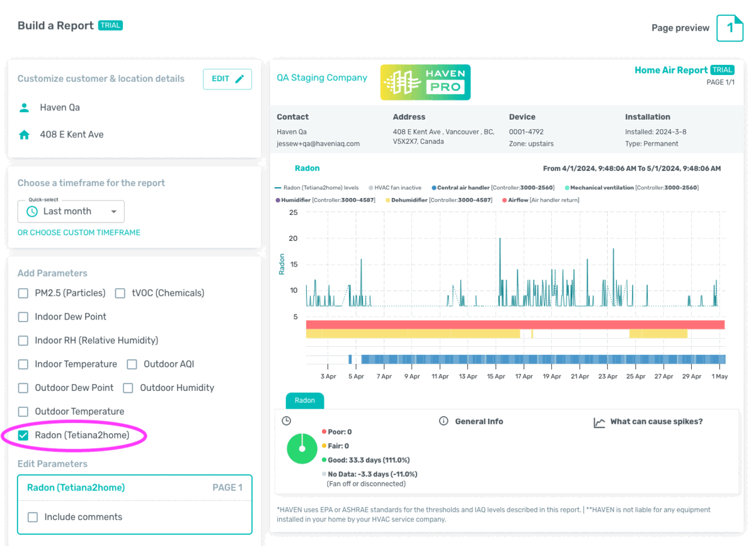756x546 pixels.
Task: Click the chart icon beside What can cause spikes
Action: 599,422
